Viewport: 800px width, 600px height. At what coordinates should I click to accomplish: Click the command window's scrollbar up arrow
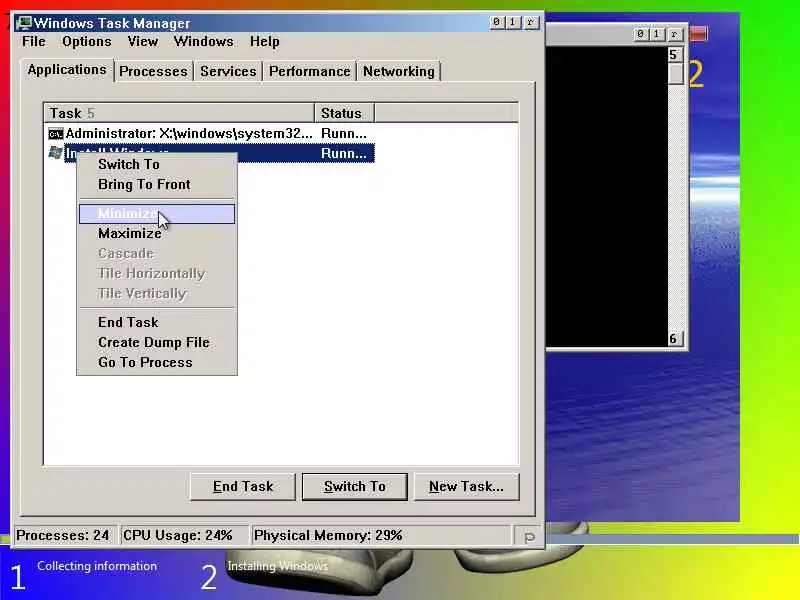point(675,55)
